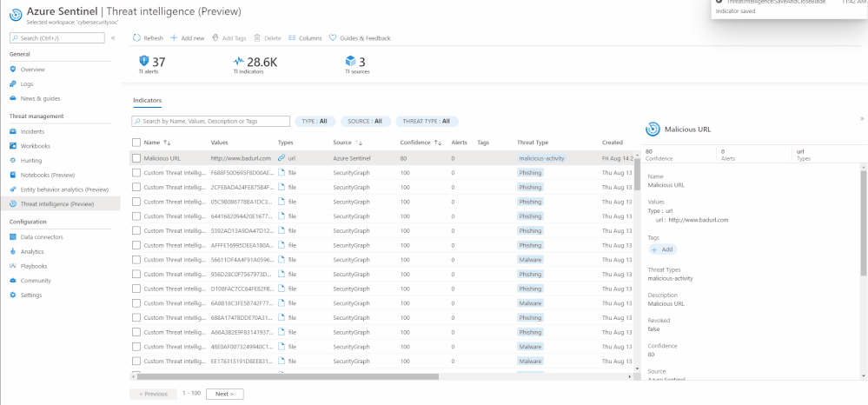Click Add tag button in details
The width and height of the screenshot is (868, 405).
(663, 249)
